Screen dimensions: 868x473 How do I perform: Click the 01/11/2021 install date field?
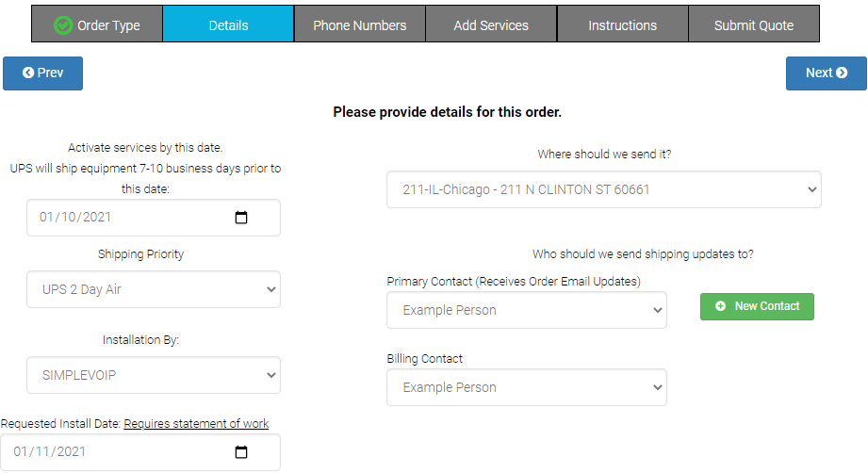[x=140, y=452]
